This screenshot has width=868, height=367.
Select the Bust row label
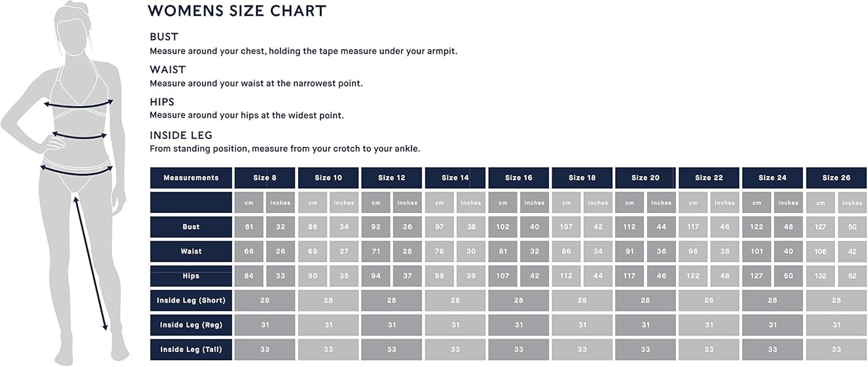pos(191,227)
